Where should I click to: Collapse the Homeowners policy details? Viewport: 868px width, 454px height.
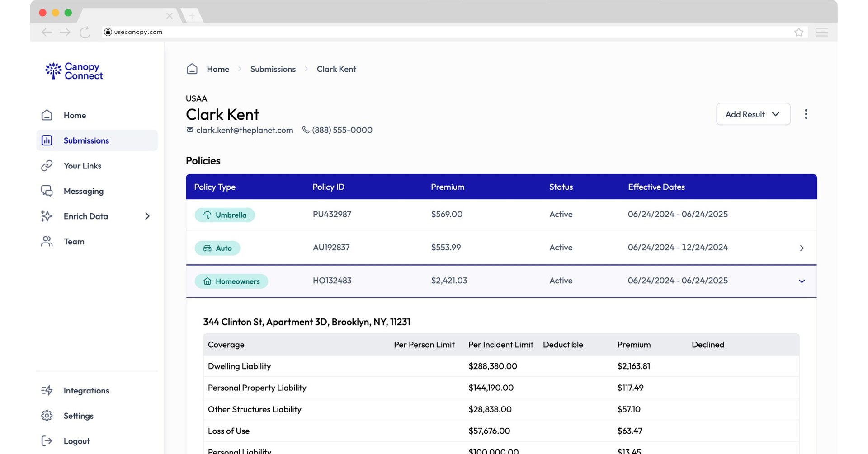tap(802, 281)
